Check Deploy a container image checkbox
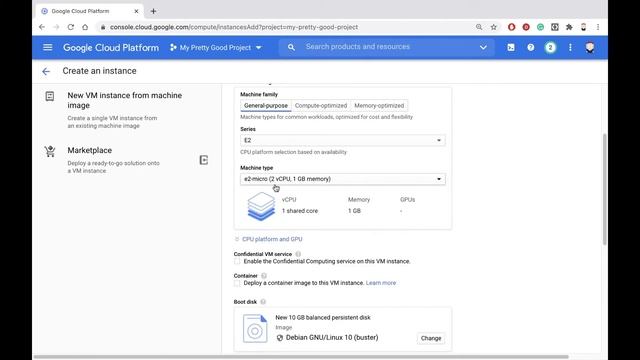The image size is (640, 360). [237, 283]
